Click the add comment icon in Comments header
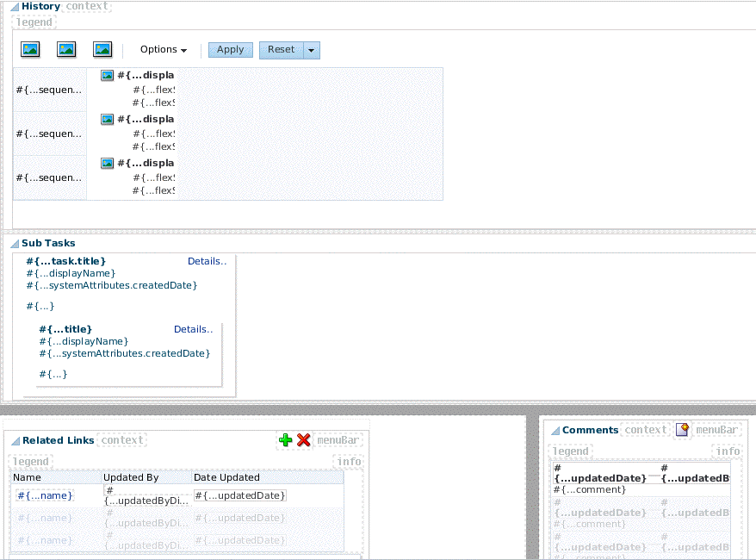The image size is (756, 560). (x=683, y=430)
